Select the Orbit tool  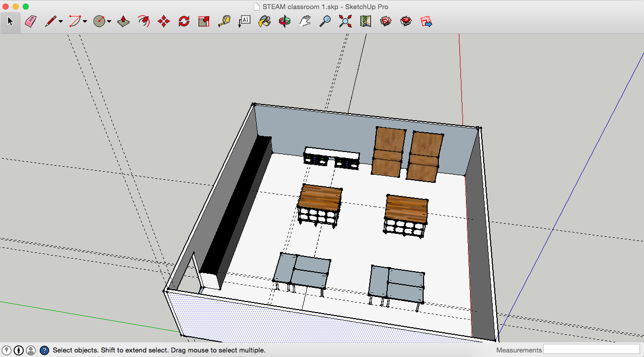[x=285, y=22]
